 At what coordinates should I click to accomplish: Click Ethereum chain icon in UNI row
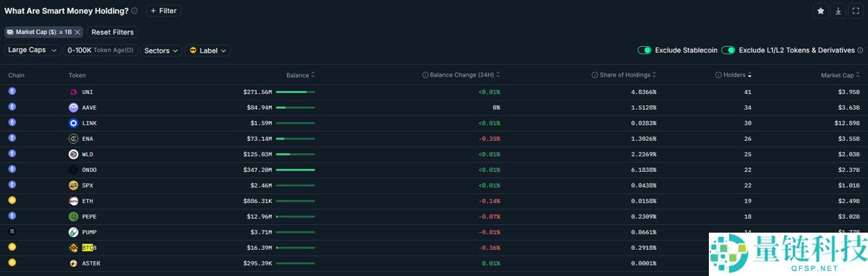point(12,91)
